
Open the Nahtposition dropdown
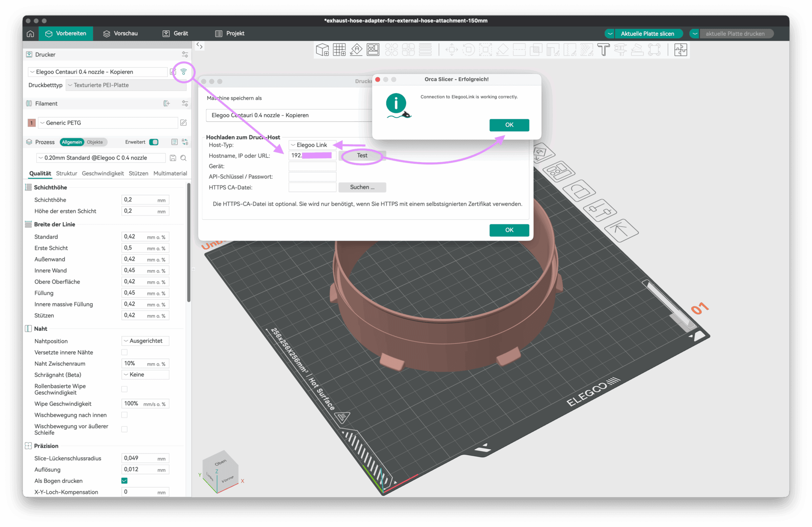coord(145,341)
